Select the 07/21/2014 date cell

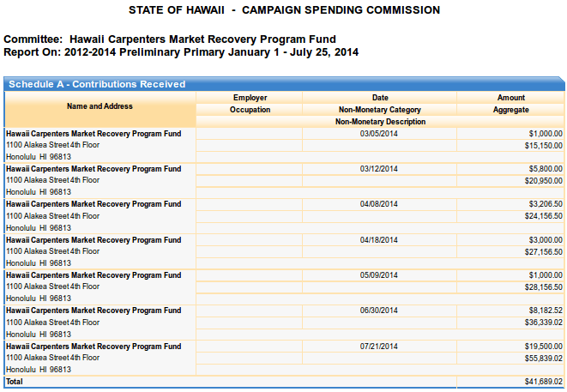pyautogui.click(x=378, y=347)
